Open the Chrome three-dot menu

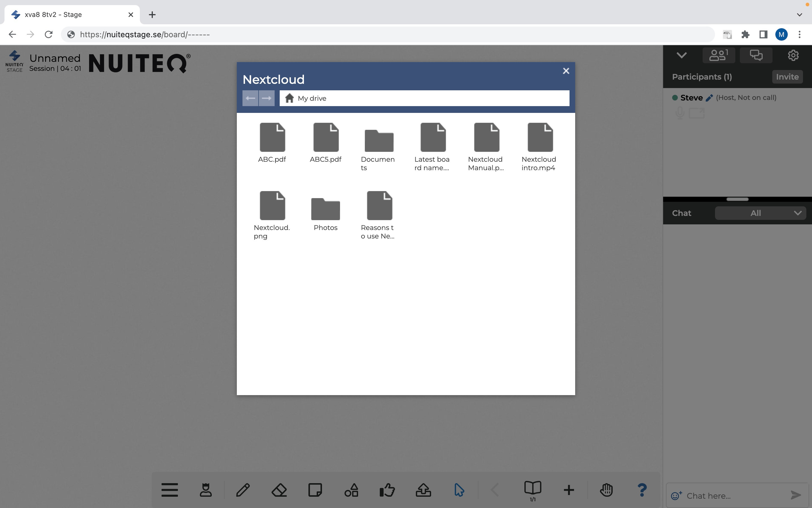800,34
